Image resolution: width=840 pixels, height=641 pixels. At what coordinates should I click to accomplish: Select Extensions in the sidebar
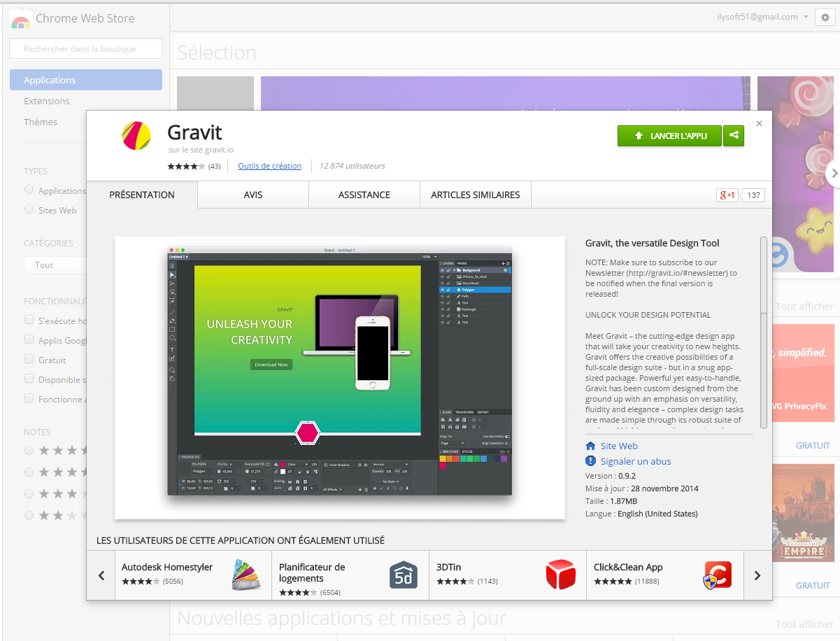[x=47, y=101]
